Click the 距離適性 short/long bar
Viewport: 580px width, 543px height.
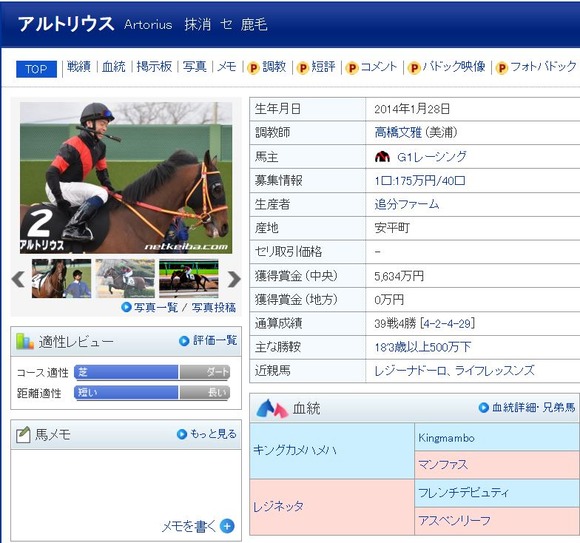click(152, 393)
